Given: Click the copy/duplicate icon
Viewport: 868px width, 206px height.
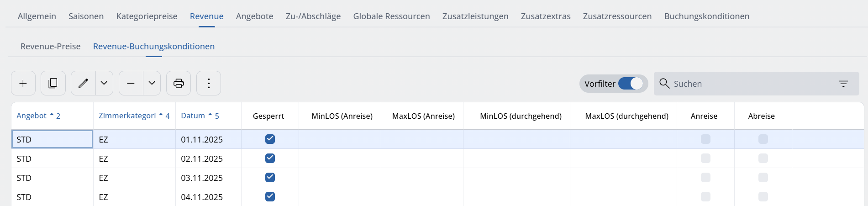Looking at the screenshot, I should (53, 83).
